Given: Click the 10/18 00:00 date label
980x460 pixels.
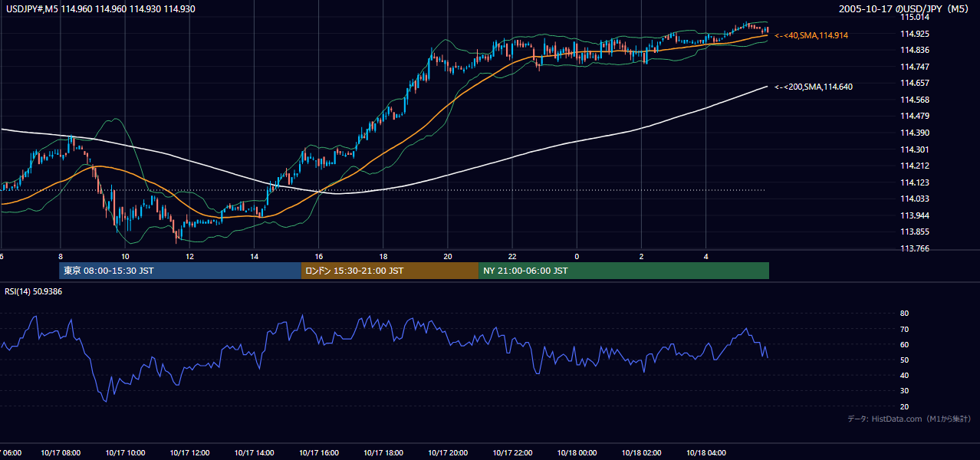Looking at the screenshot, I should coord(577,453).
